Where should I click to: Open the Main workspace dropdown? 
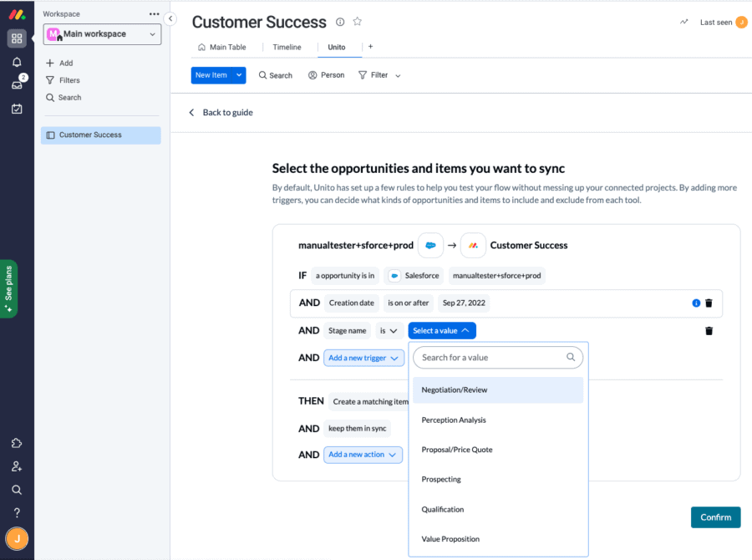coord(102,33)
